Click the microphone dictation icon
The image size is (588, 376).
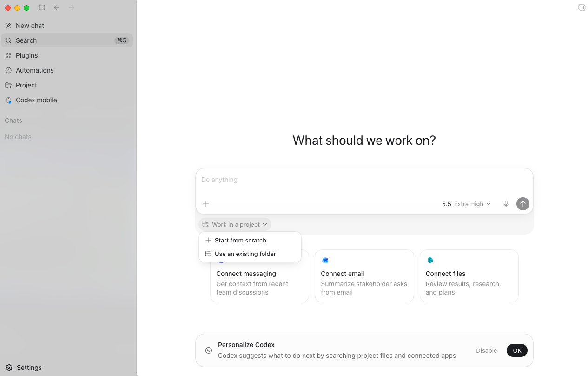[506, 204]
